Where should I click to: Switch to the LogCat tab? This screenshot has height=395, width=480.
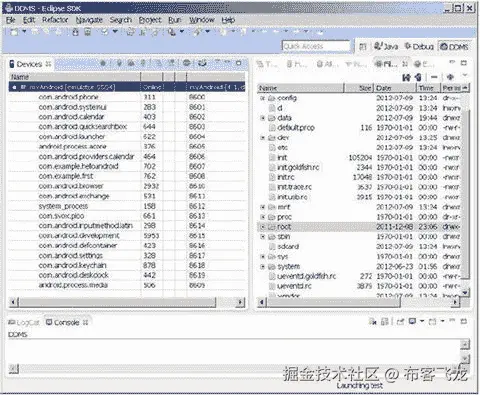24,323
